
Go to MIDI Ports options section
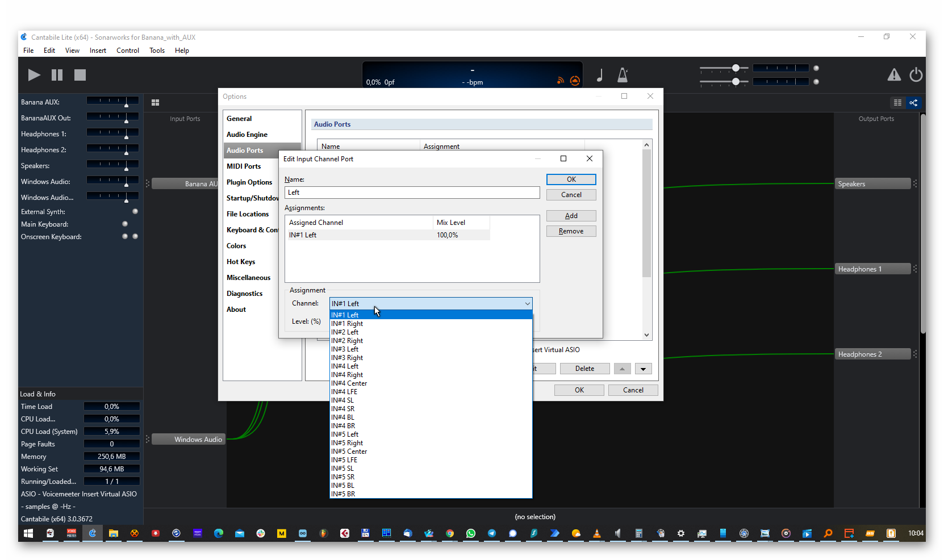click(x=244, y=166)
